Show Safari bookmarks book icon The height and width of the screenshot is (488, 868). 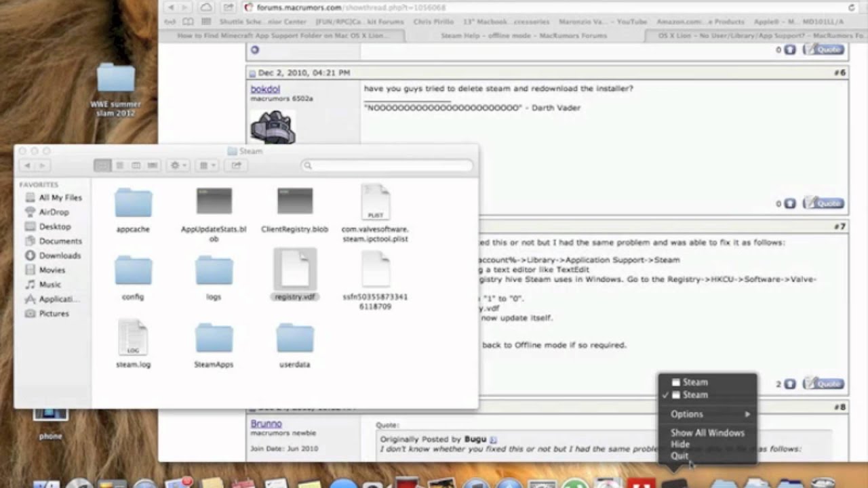click(x=189, y=22)
